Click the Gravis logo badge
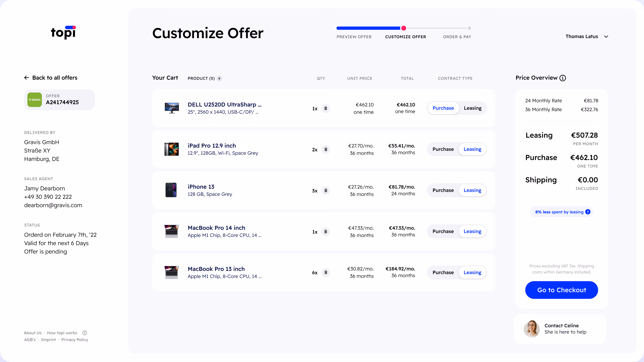644x362 pixels. [35, 100]
